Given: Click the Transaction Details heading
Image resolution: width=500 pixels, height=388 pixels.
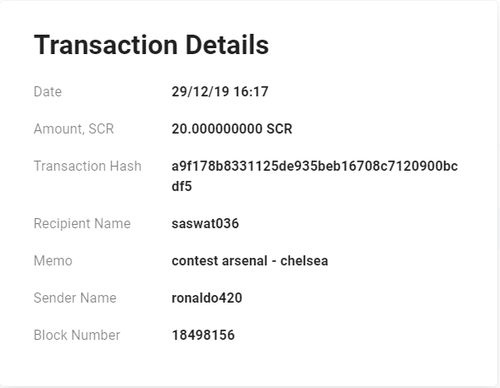Looking at the screenshot, I should click(x=151, y=45).
